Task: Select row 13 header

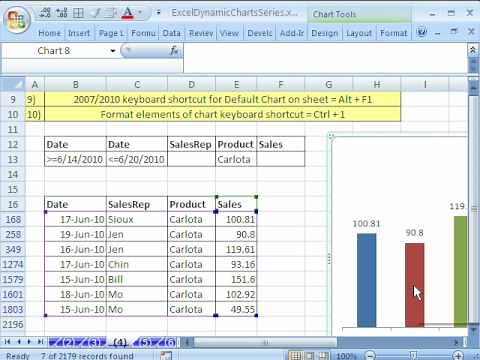Action: click(x=12, y=159)
